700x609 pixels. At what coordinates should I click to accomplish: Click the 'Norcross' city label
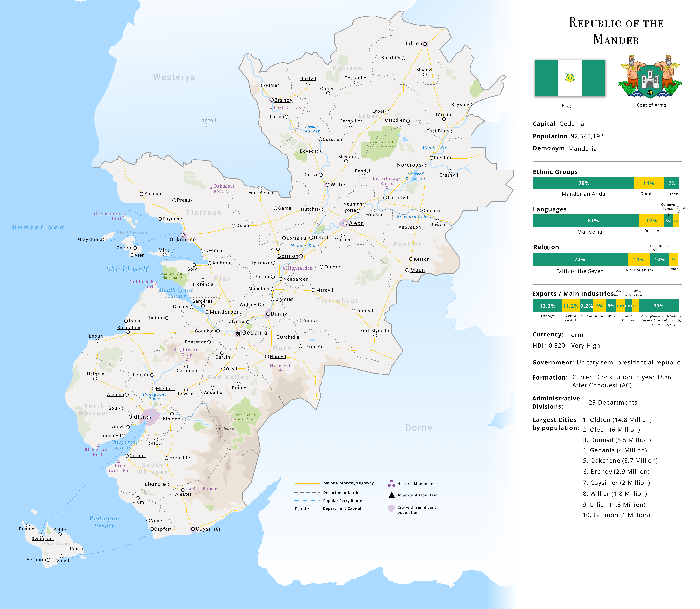tap(409, 165)
